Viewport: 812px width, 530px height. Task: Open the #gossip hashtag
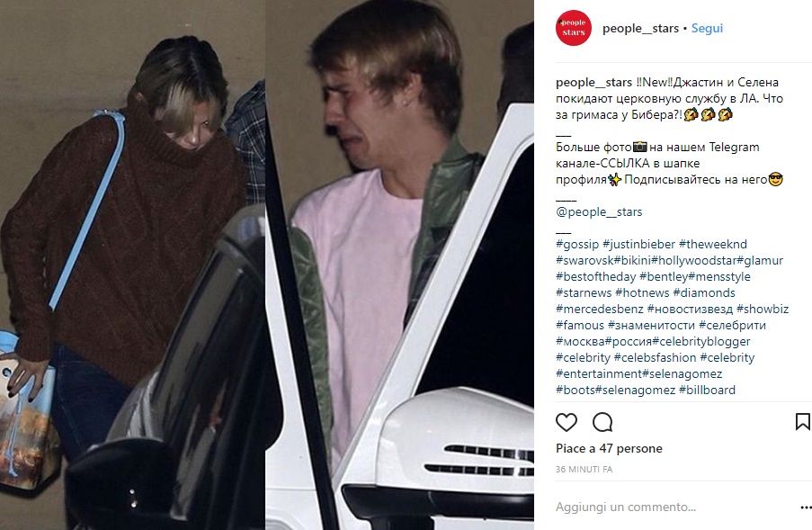point(577,244)
